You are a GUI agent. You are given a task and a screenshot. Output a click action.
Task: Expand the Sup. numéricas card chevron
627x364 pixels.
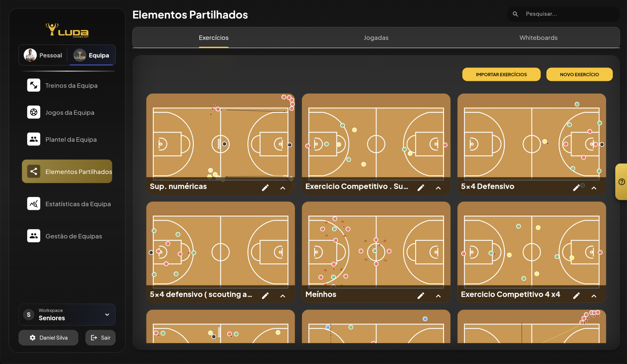283,188
